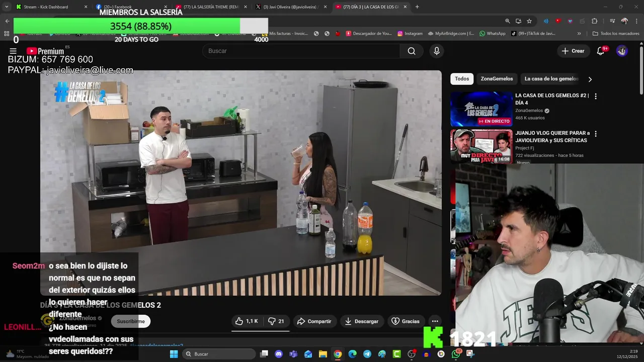Click the search magnifier button
Screen dimensions: 644x362
tap(412, 51)
